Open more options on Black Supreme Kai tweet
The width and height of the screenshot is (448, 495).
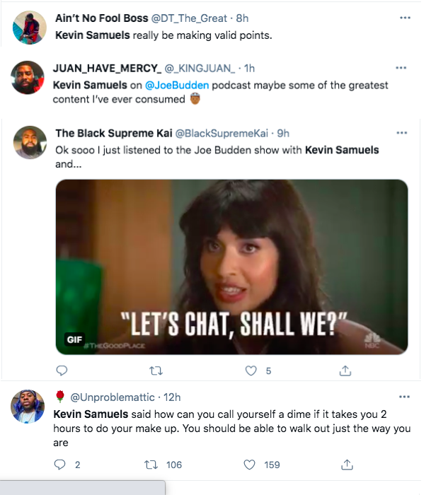(x=402, y=133)
